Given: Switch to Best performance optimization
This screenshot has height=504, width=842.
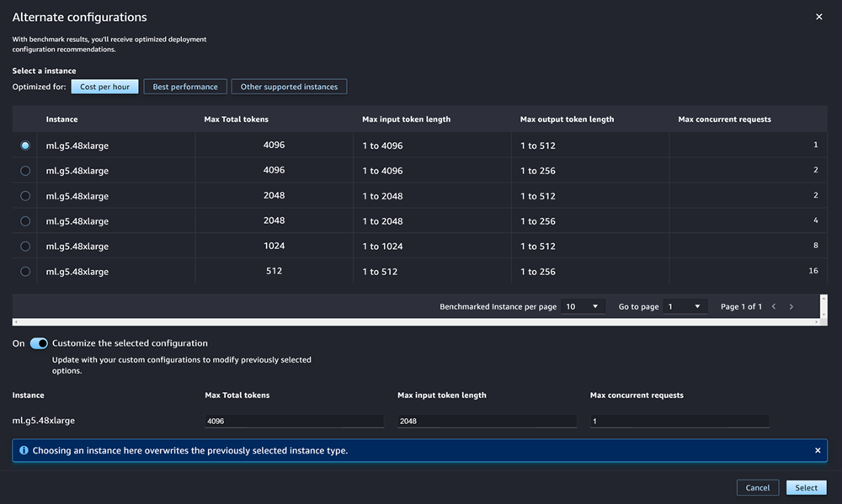Looking at the screenshot, I should pos(184,86).
